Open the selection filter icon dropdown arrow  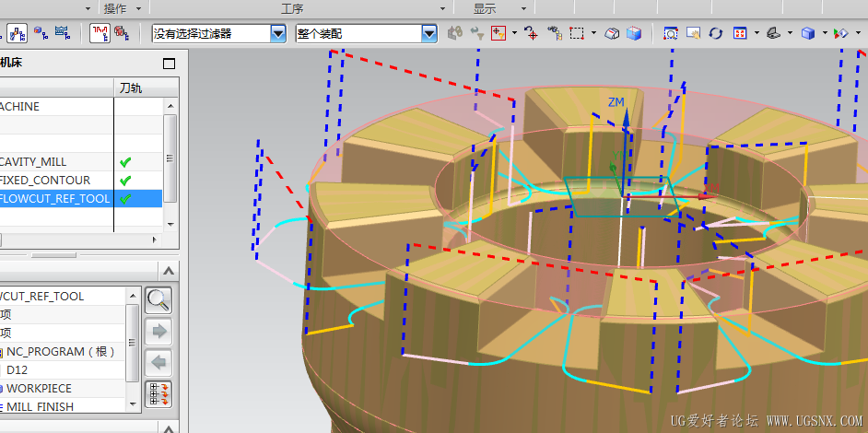tap(514, 33)
